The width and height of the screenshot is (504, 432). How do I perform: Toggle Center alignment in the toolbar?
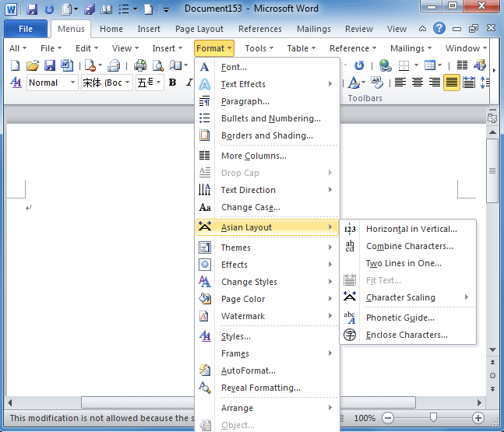[418, 83]
